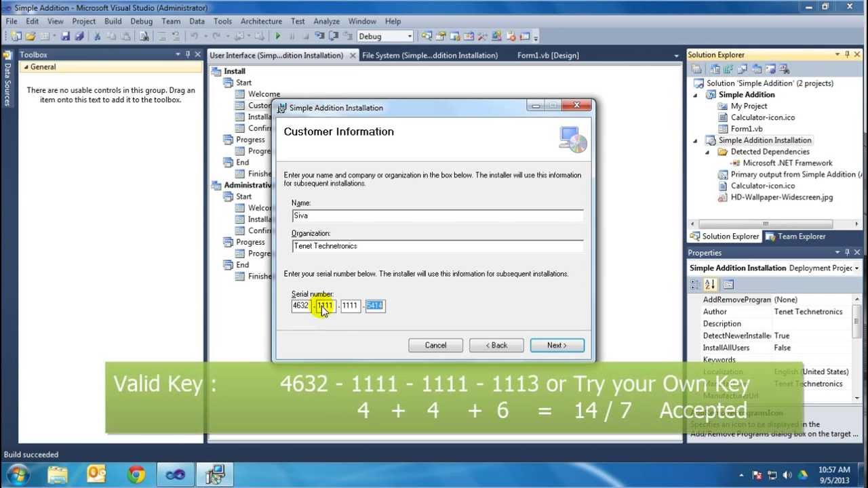The height and width of the screenshot is (488, 868).
Task: Click Next in the installation dialog
Action: (557, 345)
